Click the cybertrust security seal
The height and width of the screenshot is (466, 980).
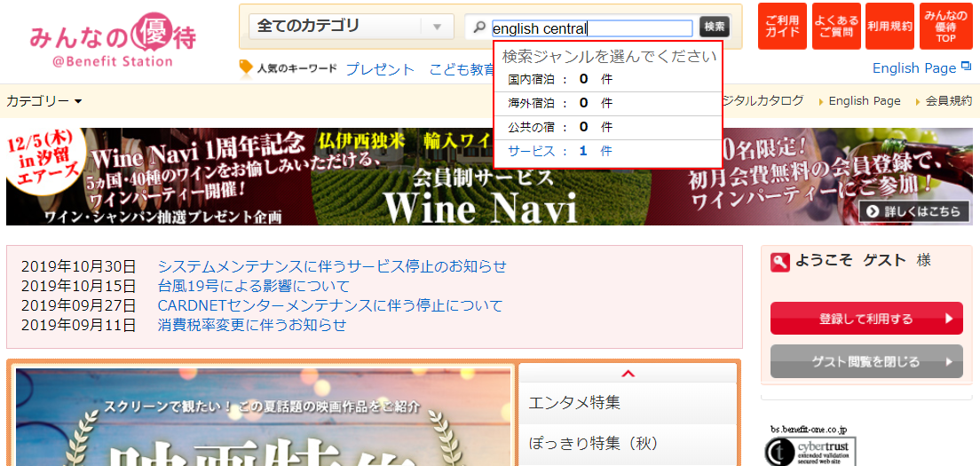810,450
